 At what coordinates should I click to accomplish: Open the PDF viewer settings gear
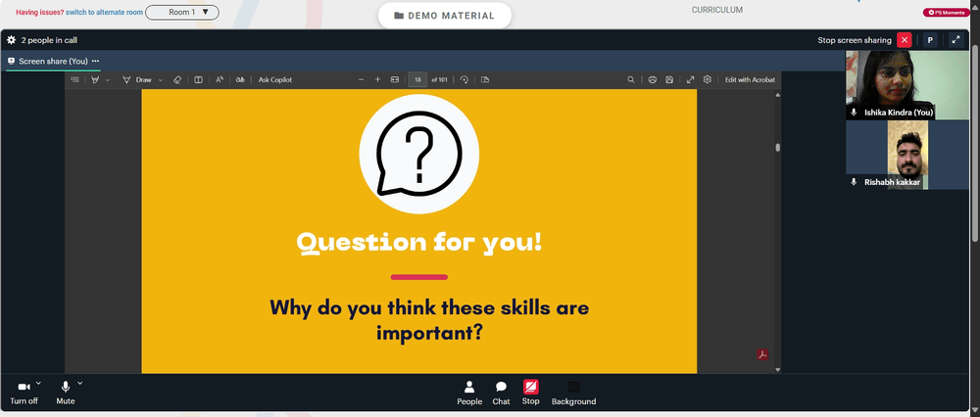708,80
